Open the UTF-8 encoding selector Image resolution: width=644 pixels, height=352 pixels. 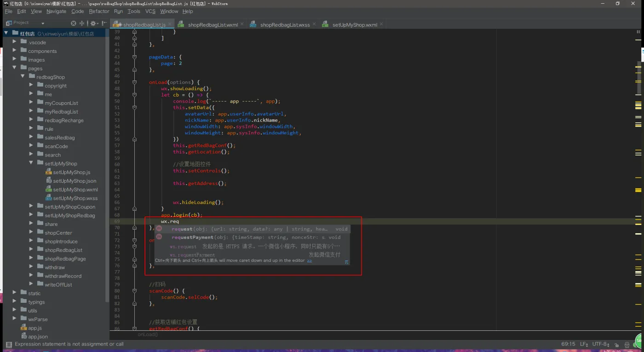(x=601, y=344)
